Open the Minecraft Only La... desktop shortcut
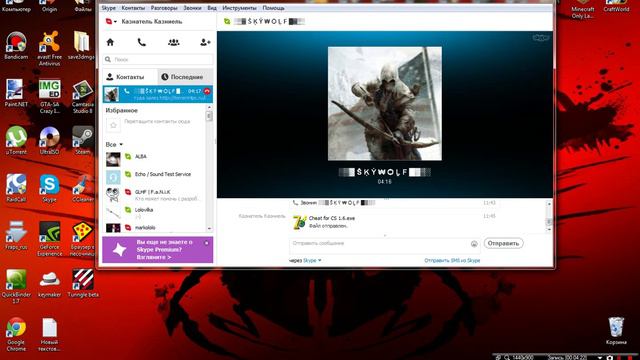This screenshot has height=360, width=640. (x=582, y=9)
